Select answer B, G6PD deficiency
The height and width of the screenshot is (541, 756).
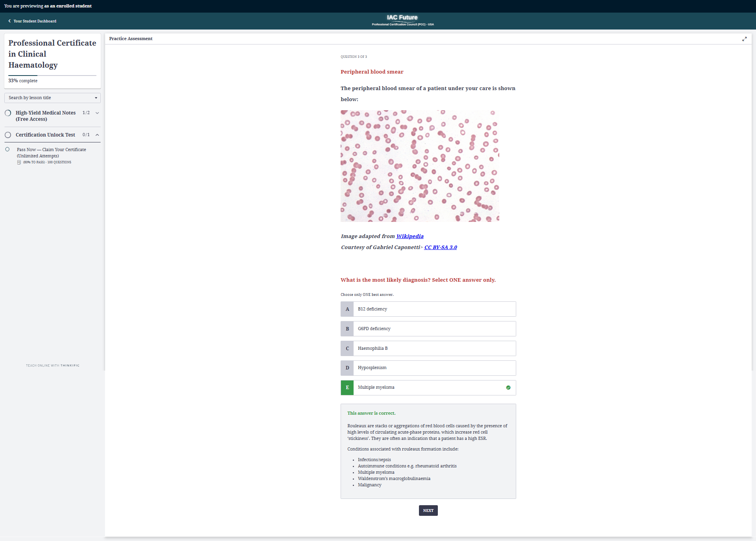point(428,329)
